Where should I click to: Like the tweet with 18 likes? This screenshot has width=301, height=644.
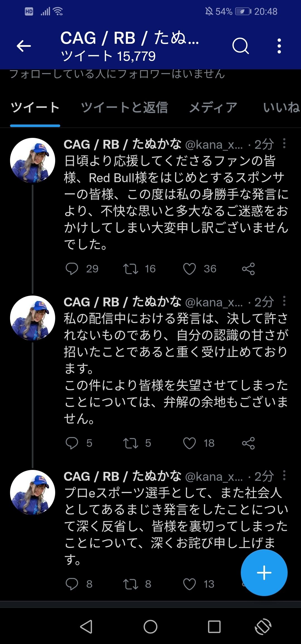click(190, 443)
